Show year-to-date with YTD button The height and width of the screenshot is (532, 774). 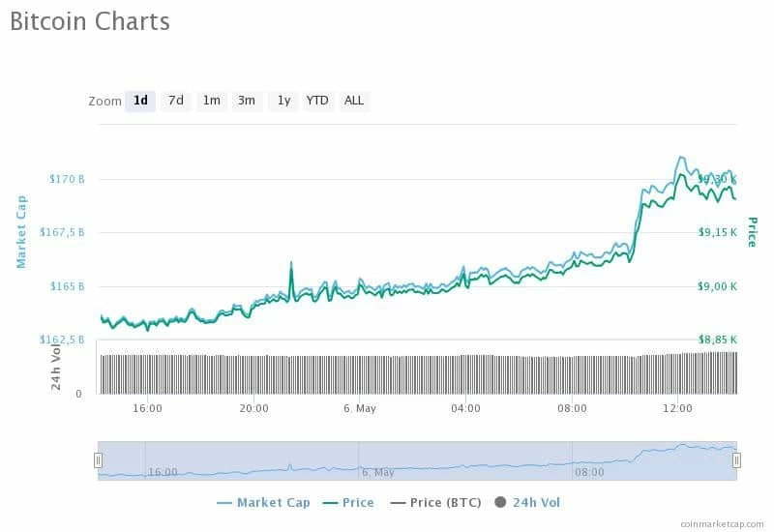pyautogui.click(x=317, y=102)
